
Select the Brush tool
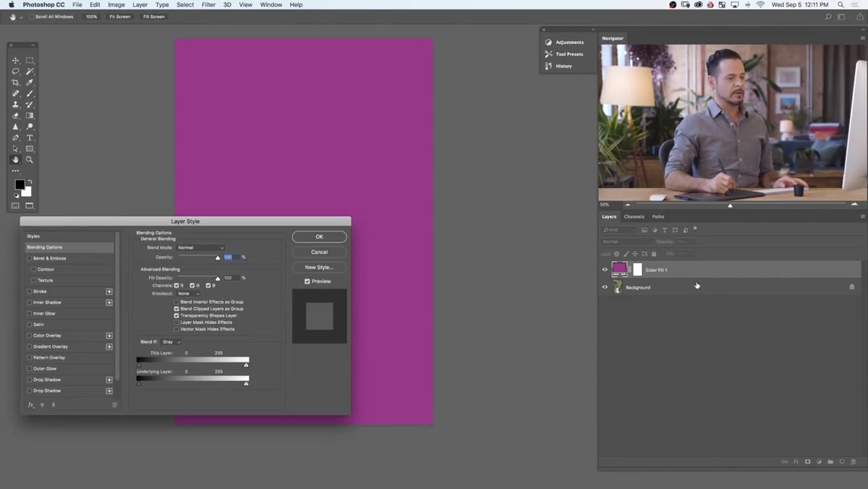point(30,93)
